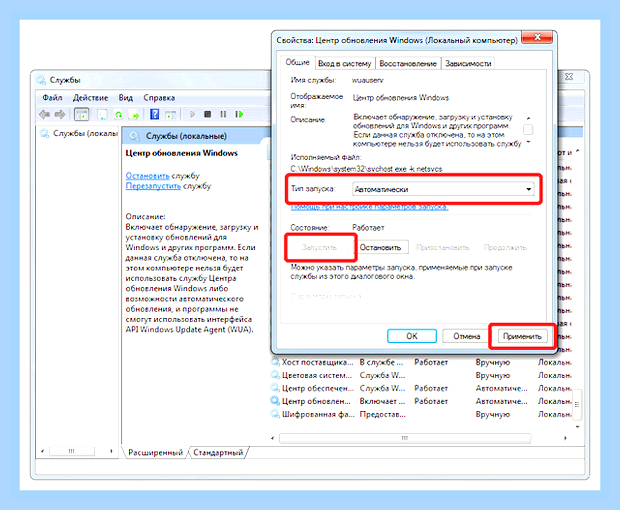Switch to the Зависимости tab

tap(468, 64)
